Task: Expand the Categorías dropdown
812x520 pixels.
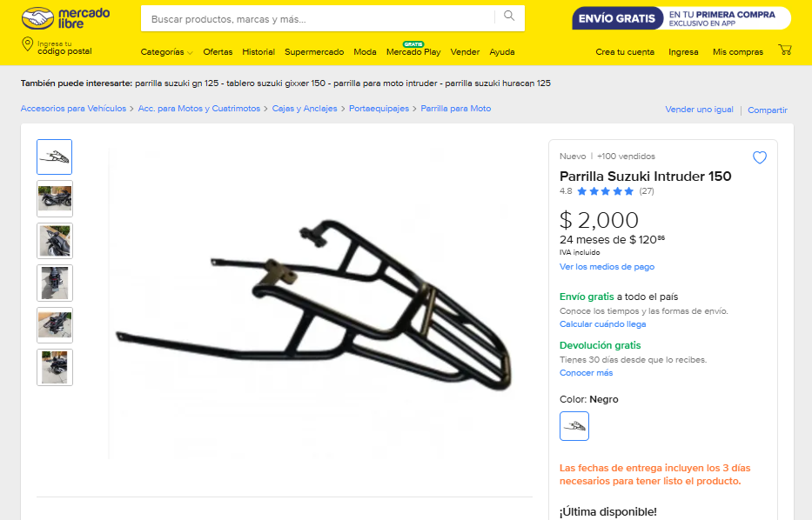Action: coord(166,52)
